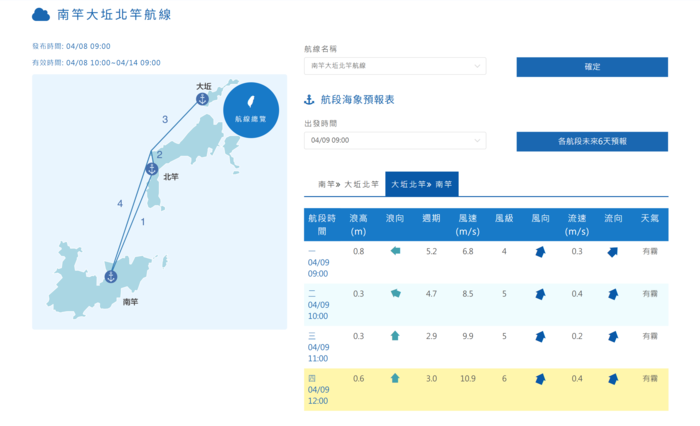This screenshot has width=700, height=426.
Task: Select route segment 4 on the map
Action: (120, 204)
